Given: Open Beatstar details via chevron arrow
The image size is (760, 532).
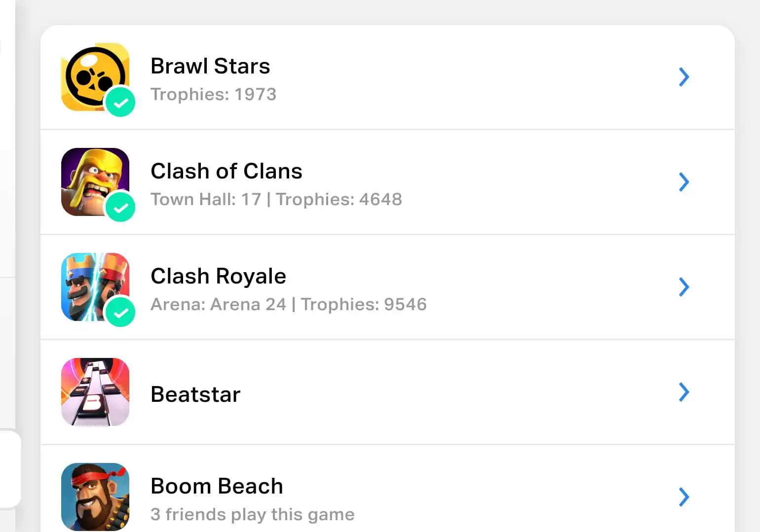Looking at the screenshot, I should tap(684, 392).
